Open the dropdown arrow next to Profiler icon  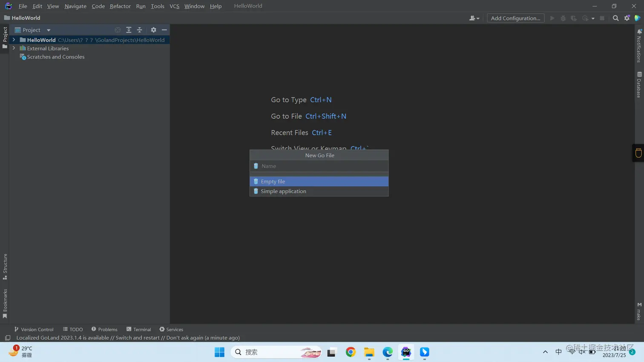(593, 19)
